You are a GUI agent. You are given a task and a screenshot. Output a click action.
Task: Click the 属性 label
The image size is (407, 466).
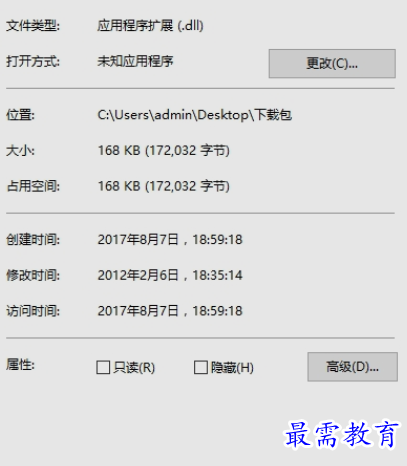tap(20, 365)
